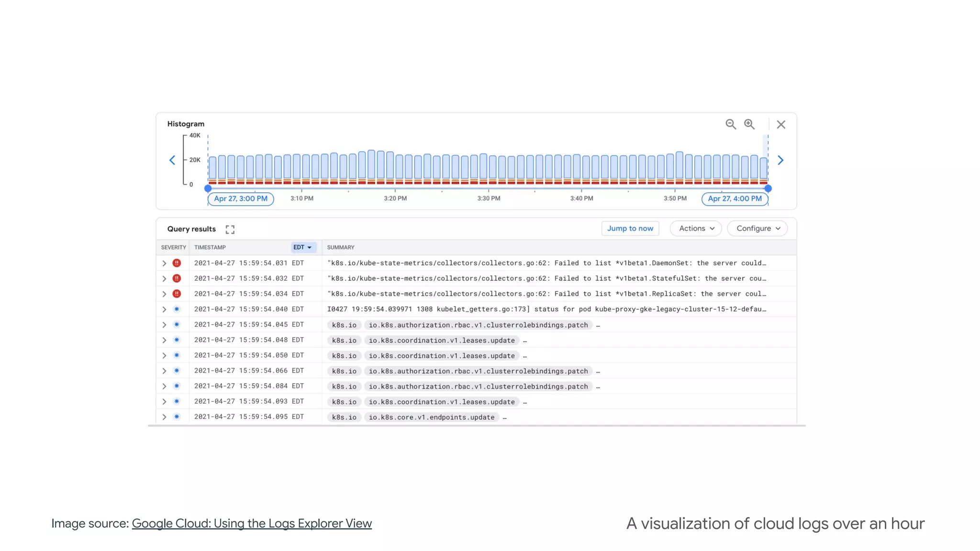Viewport: 980px width, 551px height.
Task: Select the ReplicaSet failed-to-list summary text
Action: tap(546, 294)
